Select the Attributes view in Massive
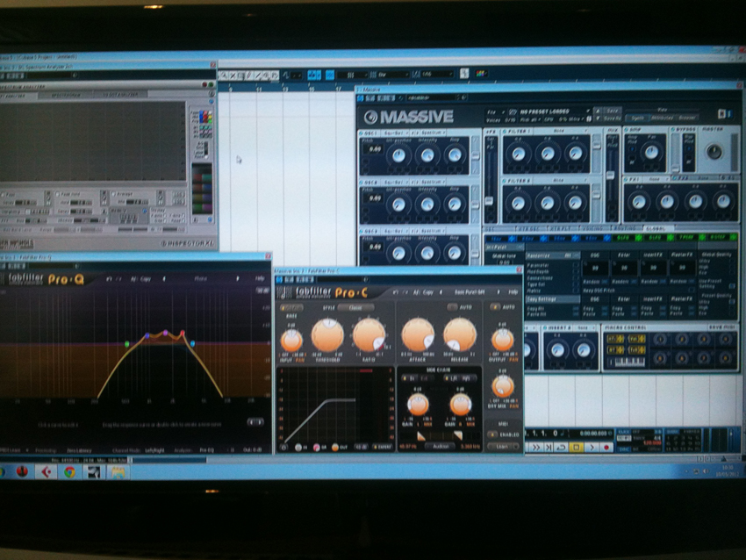The image size is (746, 560). 662,118
